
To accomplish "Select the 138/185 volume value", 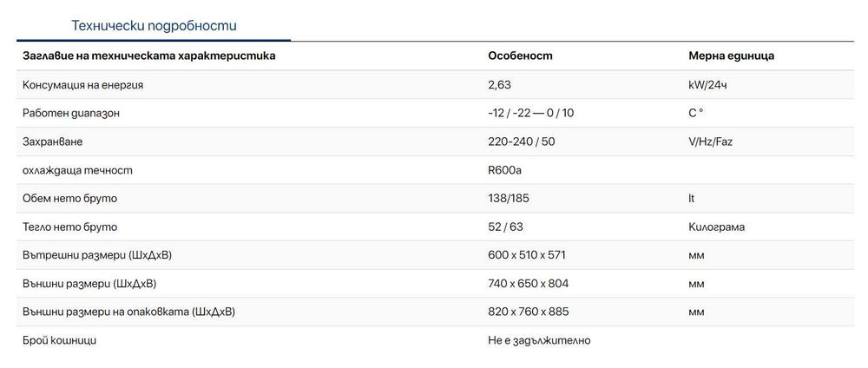I will (510, 199).
